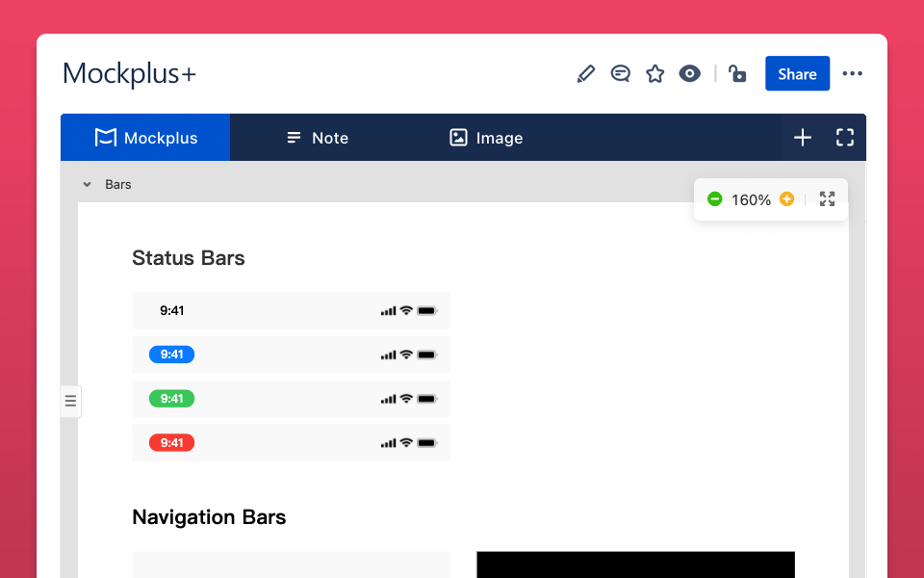This screenshot has width=924, height=578.
Task: Open the three-dot more actions menu
Action: point(852,74)
